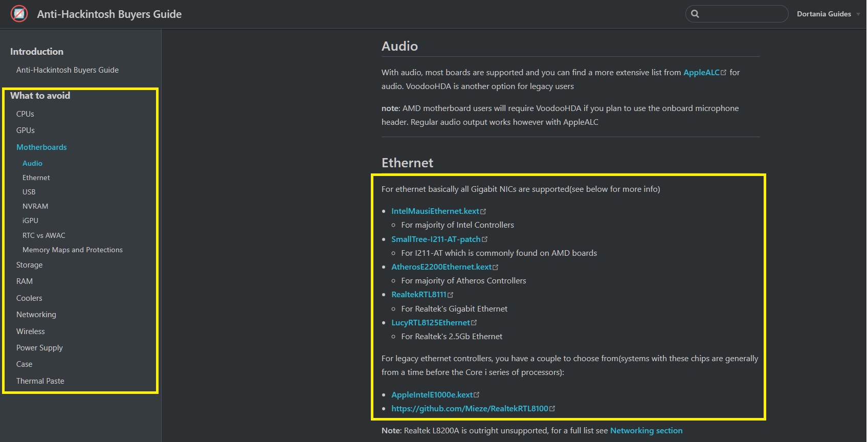
Task: Click the Anti-Hackintosh logo icon
Action: click(19, 14)
